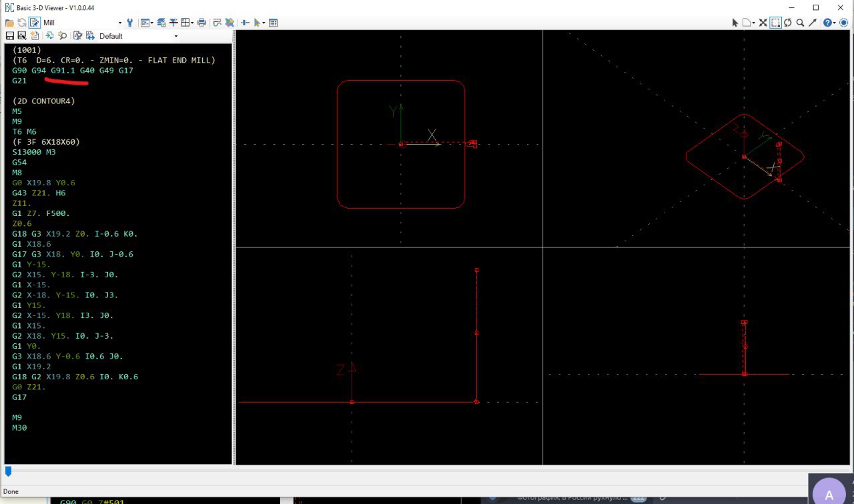Image resolution: width=854 pixels, height=504 pixels.
Task: Open settings with the blue wrench icon
Action: (129, 23)
